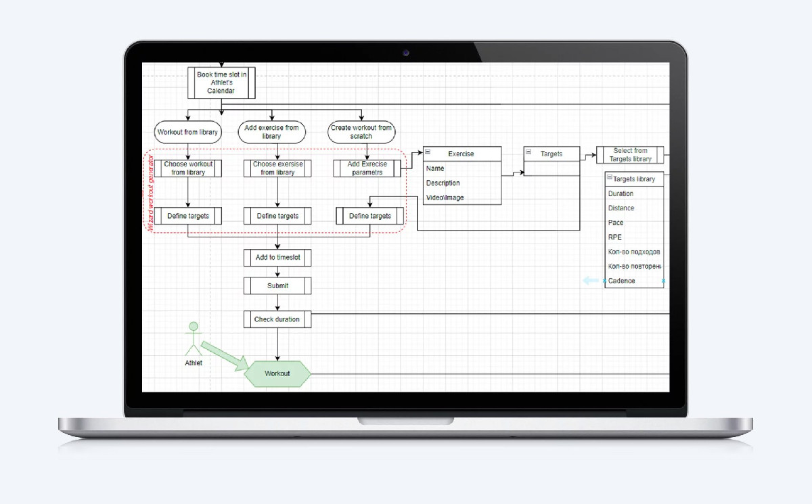Select Define targets box below Add Exrecise parametrs
Viewport: 812px width, 504px height.
click(370, 216)
